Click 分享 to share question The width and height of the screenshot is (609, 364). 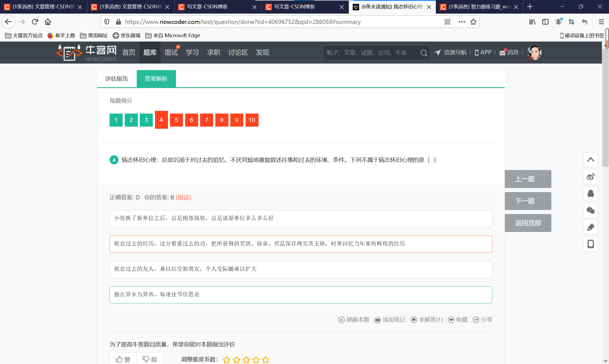(x=483, y=320)
